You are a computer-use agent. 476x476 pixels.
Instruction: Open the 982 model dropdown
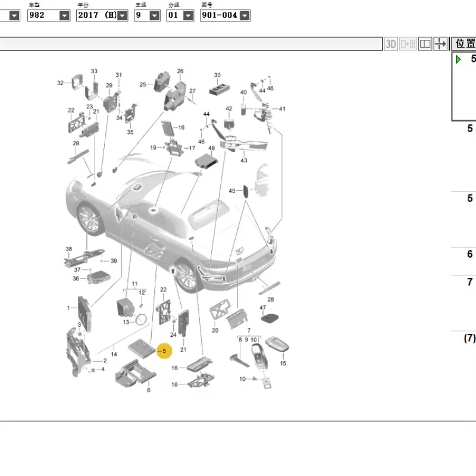point(64,15)
